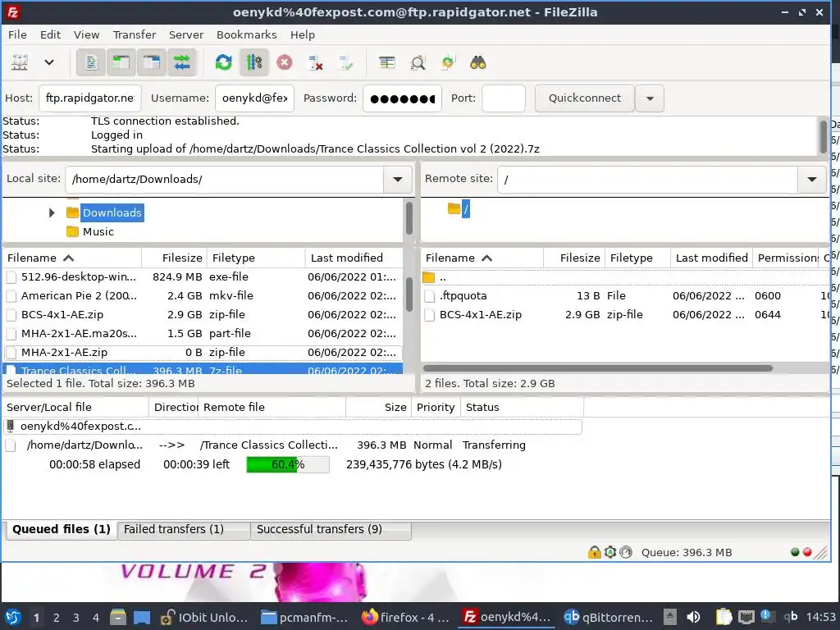Select the MHA-2x1-AE.ma20s part file
Viewport: 840px width, 630px height.
[x=203, y=333]
